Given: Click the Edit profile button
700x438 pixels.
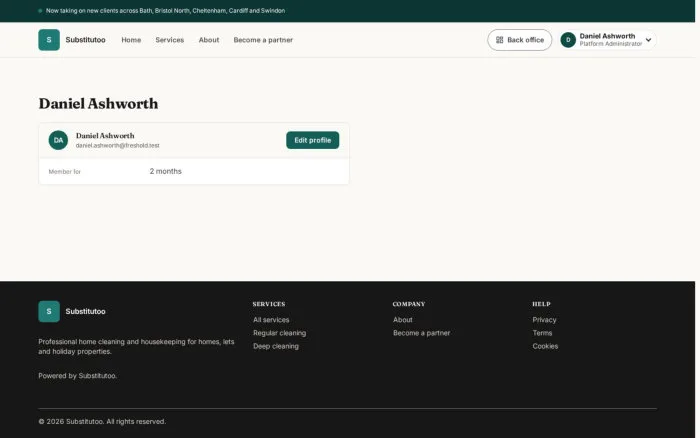Looking at the screenshot, I should (312, 140).
